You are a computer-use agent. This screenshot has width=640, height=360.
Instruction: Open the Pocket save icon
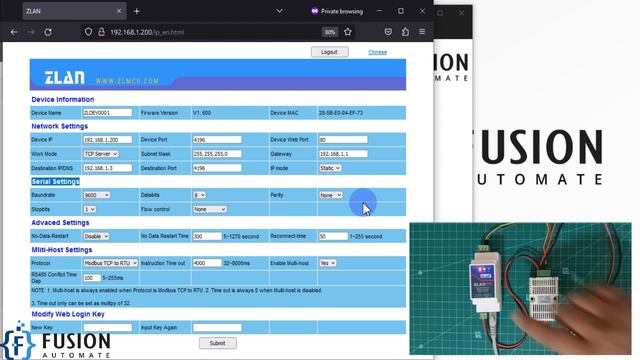tap(388, 32)
